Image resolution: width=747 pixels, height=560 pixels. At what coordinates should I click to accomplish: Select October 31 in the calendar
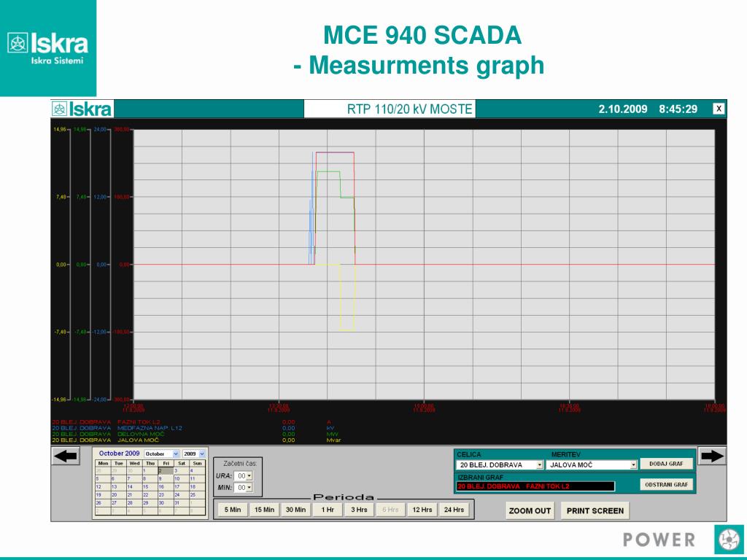tap(182, 503)
